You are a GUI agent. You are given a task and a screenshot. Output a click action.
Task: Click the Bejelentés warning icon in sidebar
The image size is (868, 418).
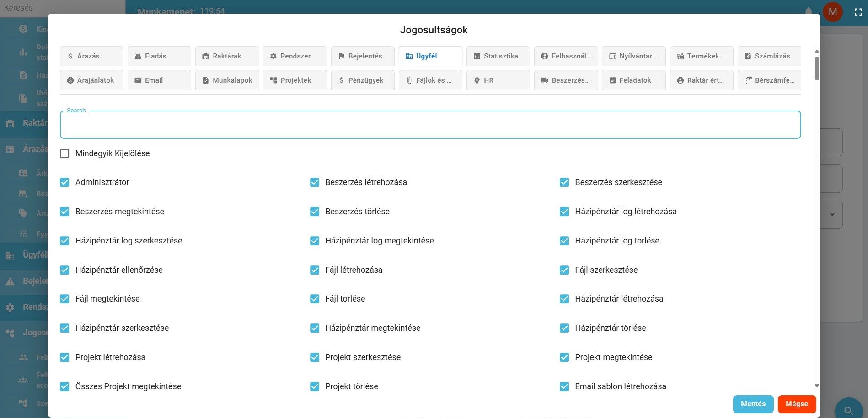pos(10,281)
